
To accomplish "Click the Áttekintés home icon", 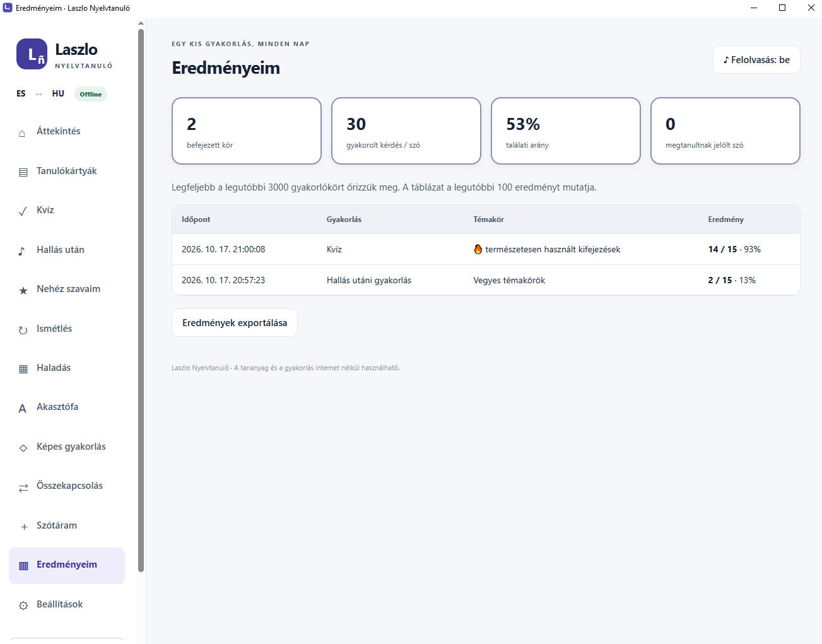I will [x=23, y=132].
